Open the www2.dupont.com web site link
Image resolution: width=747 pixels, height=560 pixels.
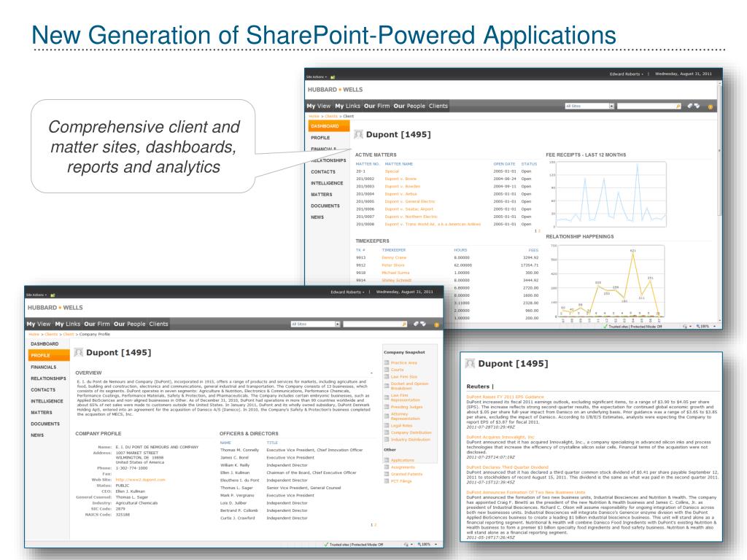pos(140,480)
